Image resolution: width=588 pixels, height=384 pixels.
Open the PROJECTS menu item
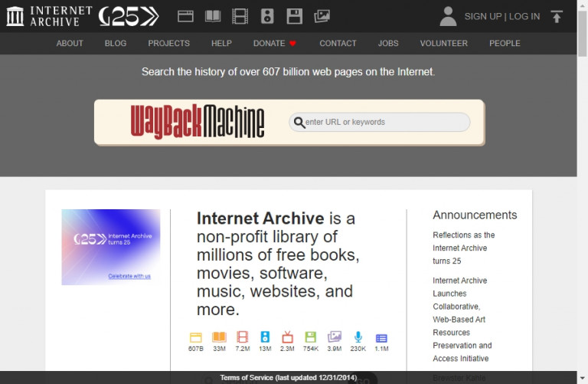point(168,44)
